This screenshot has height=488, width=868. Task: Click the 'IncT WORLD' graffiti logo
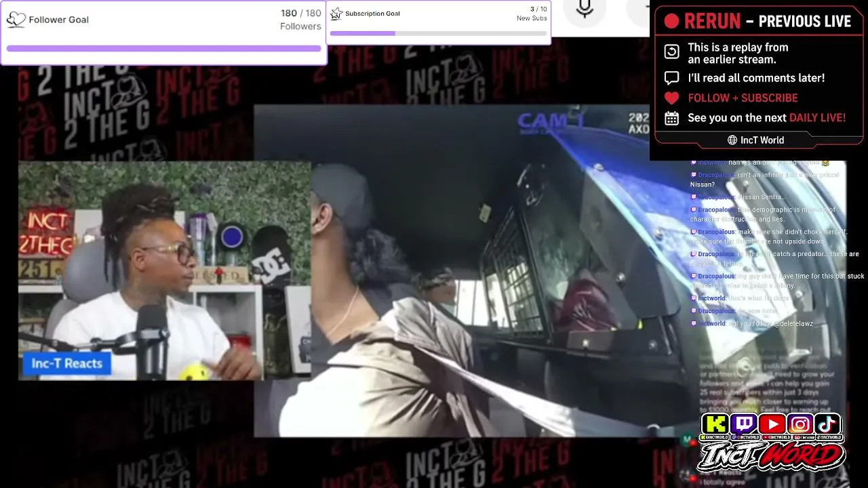tap(771, 457)
